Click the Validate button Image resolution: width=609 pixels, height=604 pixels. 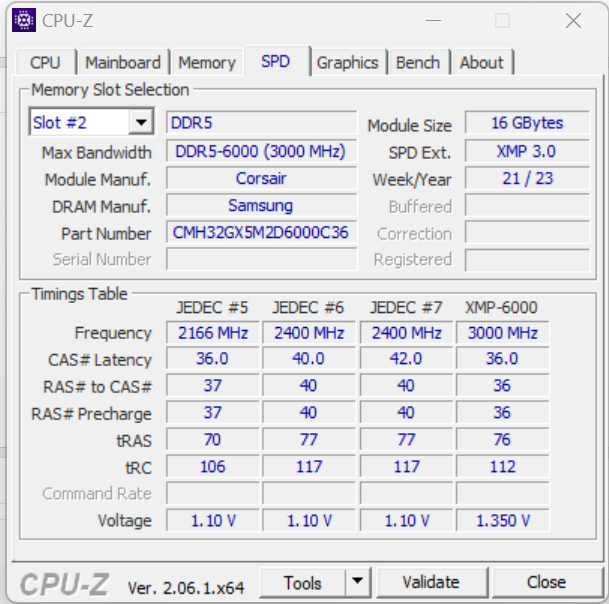[431, 582]
